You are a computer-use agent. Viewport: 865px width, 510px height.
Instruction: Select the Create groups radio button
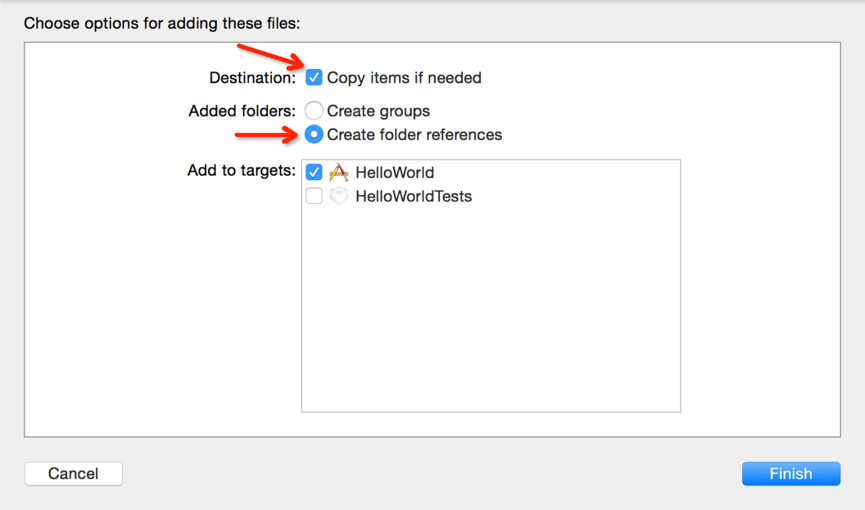click(x=314, y=110)
